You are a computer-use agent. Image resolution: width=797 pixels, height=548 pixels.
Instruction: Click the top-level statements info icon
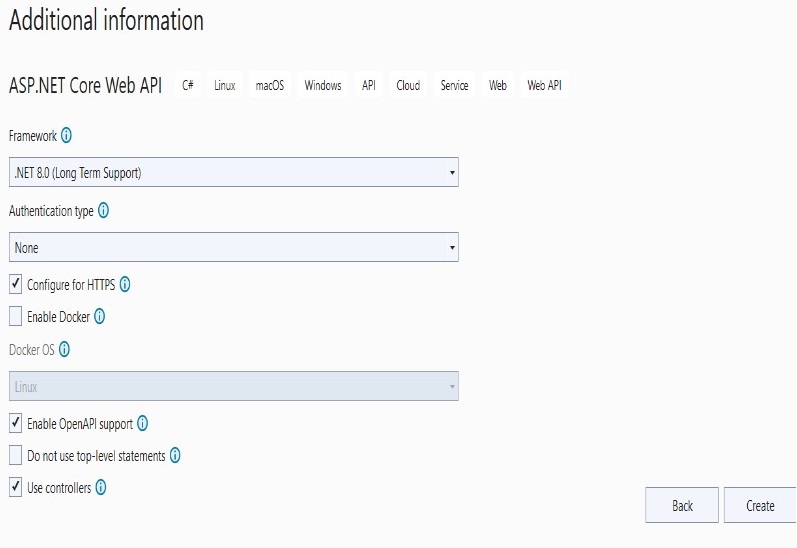[x=175, y=455]
